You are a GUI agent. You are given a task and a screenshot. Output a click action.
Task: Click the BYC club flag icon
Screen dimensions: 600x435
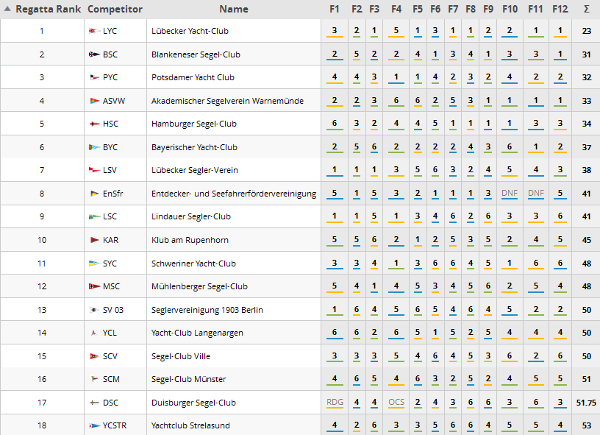(94, 147)
